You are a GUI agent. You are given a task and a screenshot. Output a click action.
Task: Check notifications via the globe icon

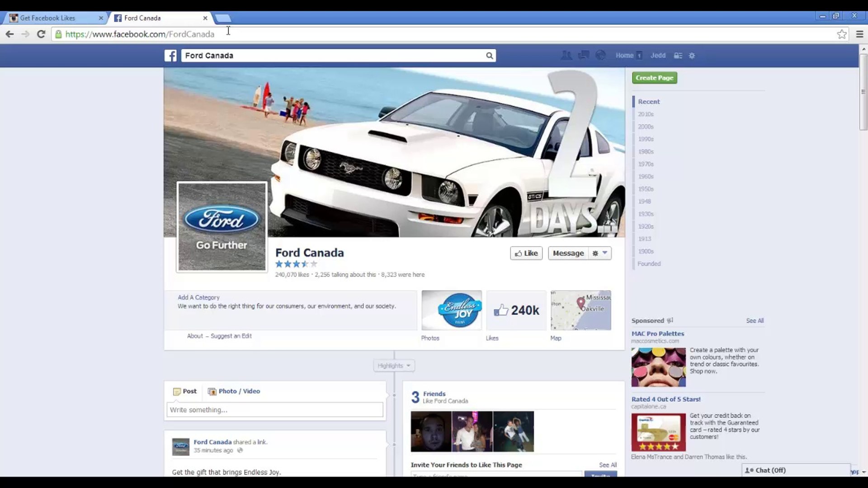coord(600,55)
